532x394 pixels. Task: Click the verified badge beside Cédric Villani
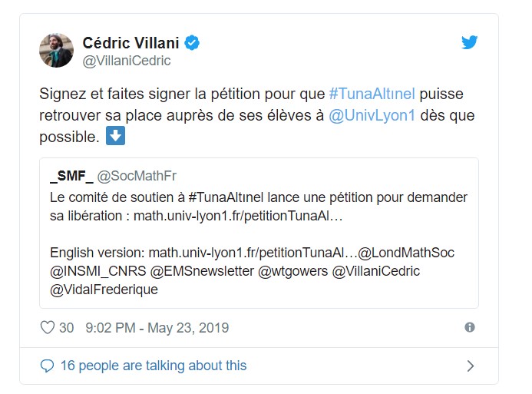pyautogui.click(x=192, y=43)
